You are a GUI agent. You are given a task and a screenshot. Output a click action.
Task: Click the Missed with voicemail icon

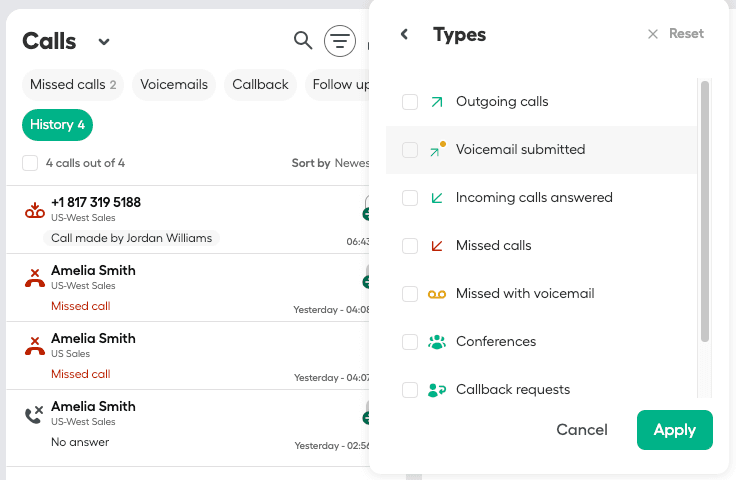tap(436, 294)
